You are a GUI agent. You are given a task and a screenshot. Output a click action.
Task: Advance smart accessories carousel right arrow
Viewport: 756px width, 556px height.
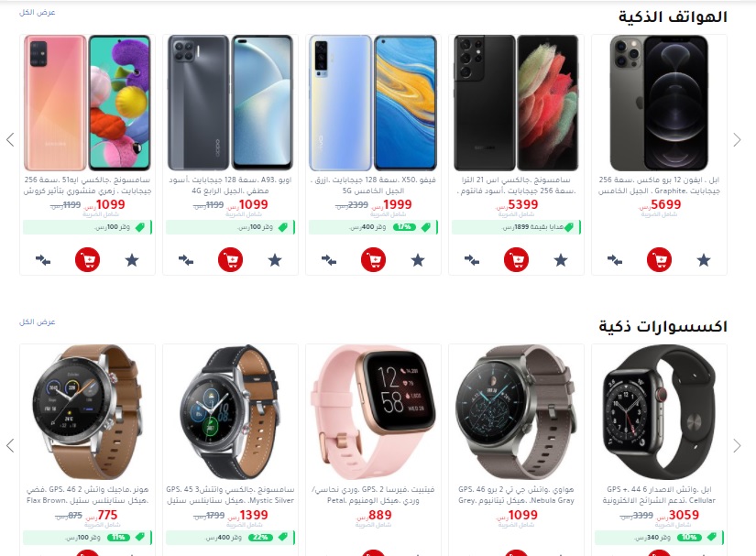coord(737,446)
